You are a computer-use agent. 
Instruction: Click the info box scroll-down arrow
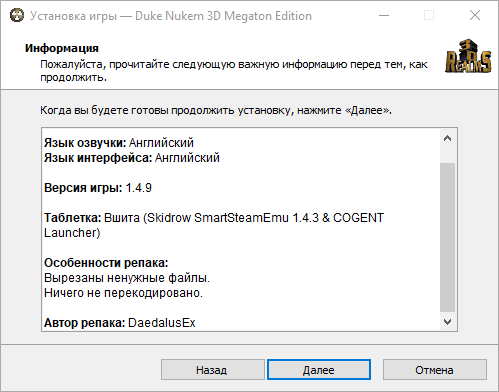[x=447, y=322]
